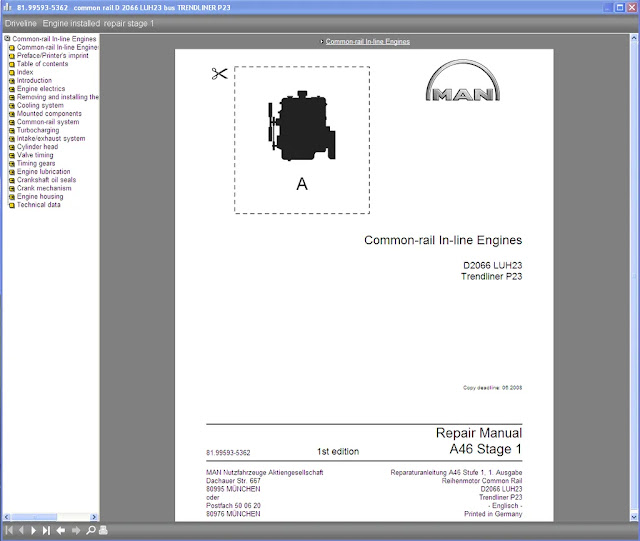
Task: Click the icon beside Index
Action: point(12,72)
